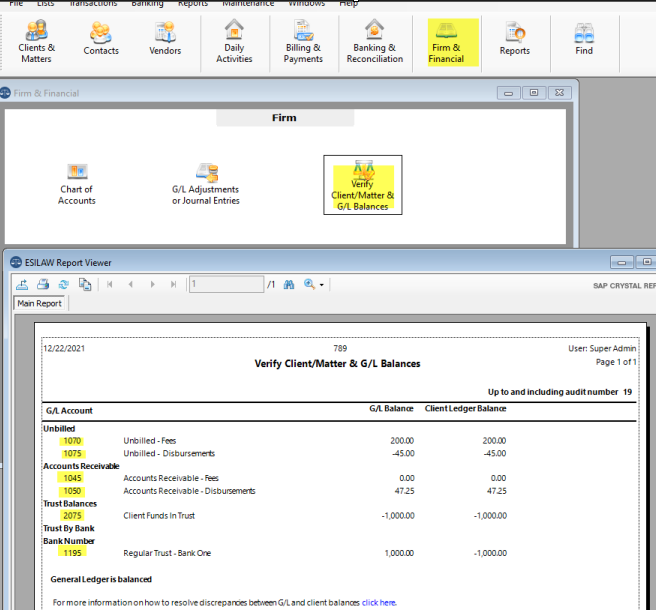Select 'Accounts Receivable - Fees' label
656x610 pixels.
(x=171, y=478)
